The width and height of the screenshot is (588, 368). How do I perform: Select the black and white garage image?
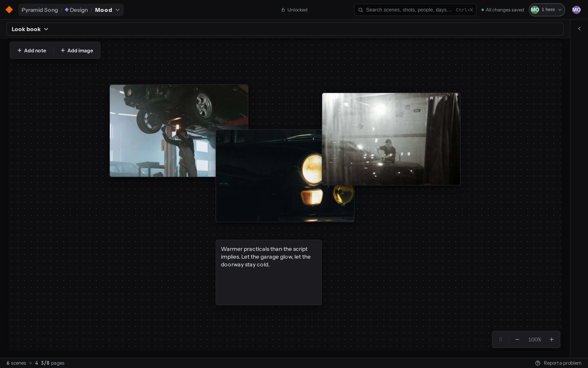pyautogui.click(x=391, y=139)
